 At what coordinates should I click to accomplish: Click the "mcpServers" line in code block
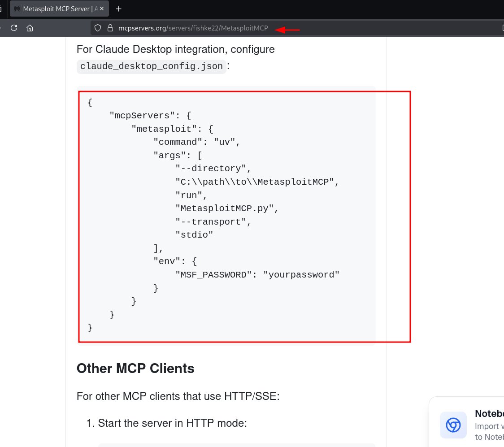pos(150,115)
